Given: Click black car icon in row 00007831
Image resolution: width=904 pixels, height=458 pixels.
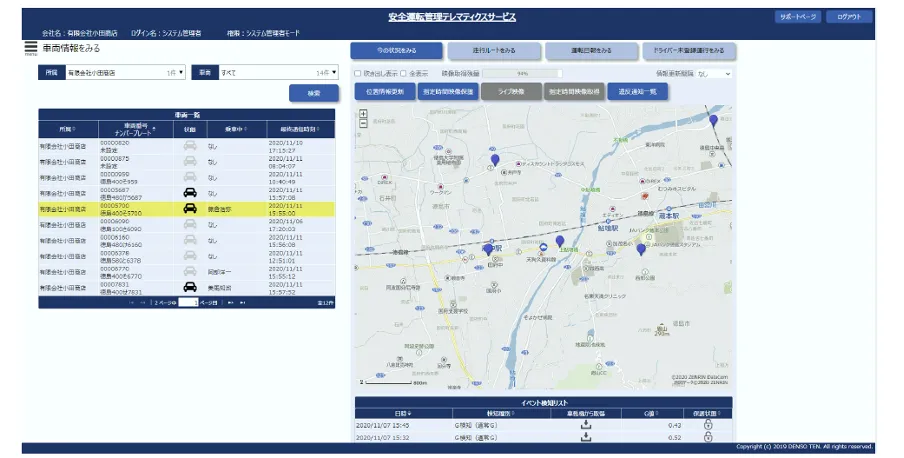Looking at the screenshot, I should click(190, 287).
